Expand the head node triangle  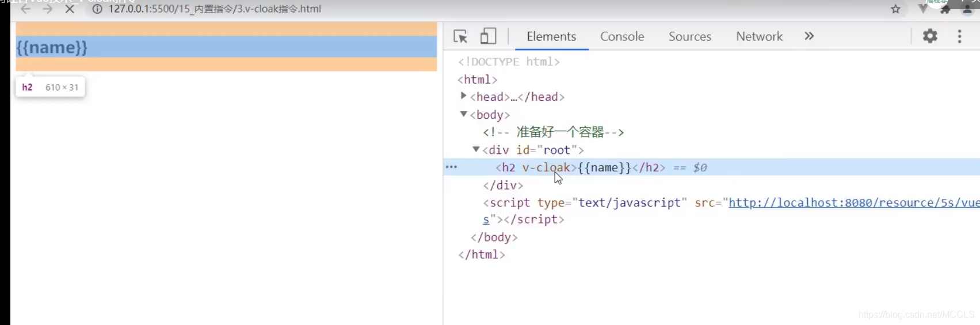pyautogui.click(x=463, y=96)
